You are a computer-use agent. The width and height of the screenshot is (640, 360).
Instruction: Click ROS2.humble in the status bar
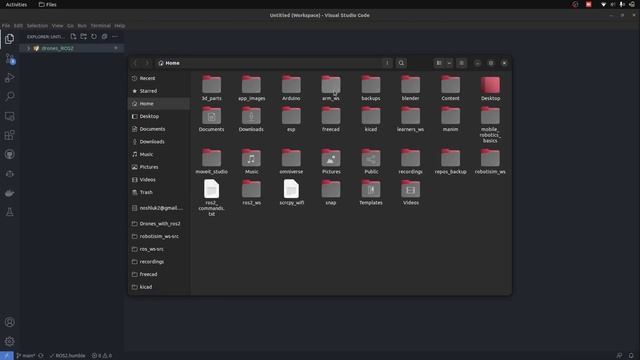click(x=67, y=356)
